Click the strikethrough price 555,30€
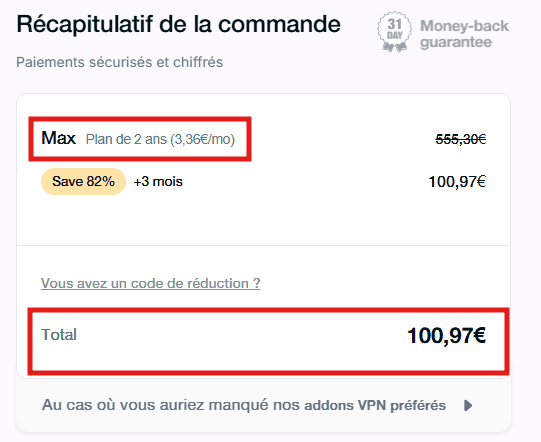This screenshot has height=442, width=541. [461, 139]
